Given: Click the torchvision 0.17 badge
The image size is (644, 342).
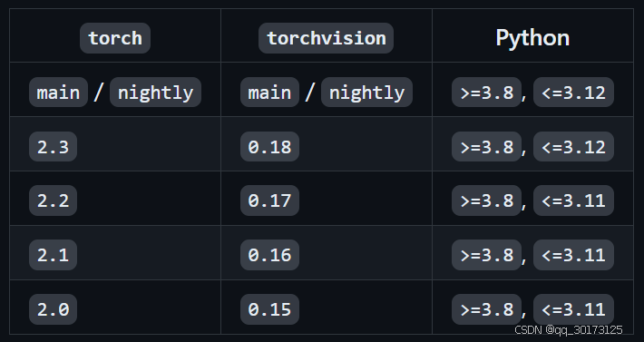Looking at the screenshot, I should pyautogui.click(x=269, y=200).
